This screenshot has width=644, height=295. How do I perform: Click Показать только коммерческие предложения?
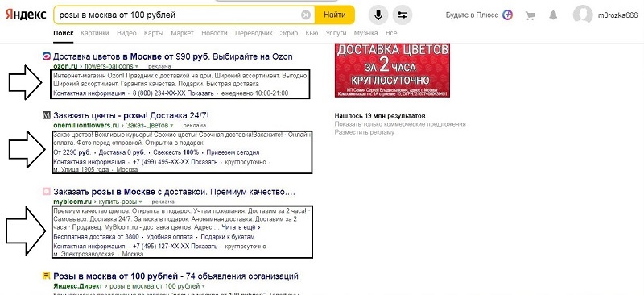coord(400,124)
